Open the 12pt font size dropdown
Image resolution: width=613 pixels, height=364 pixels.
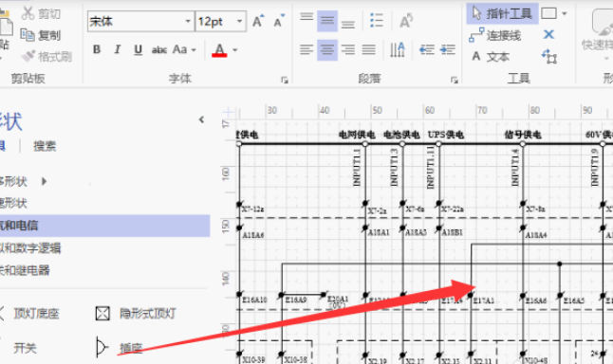[221, 21]
